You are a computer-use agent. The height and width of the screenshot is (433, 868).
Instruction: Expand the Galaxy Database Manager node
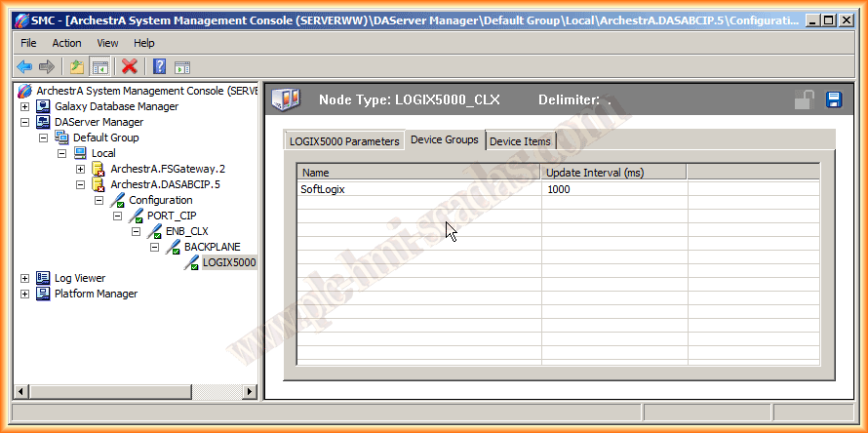click(x=24, y=106)
